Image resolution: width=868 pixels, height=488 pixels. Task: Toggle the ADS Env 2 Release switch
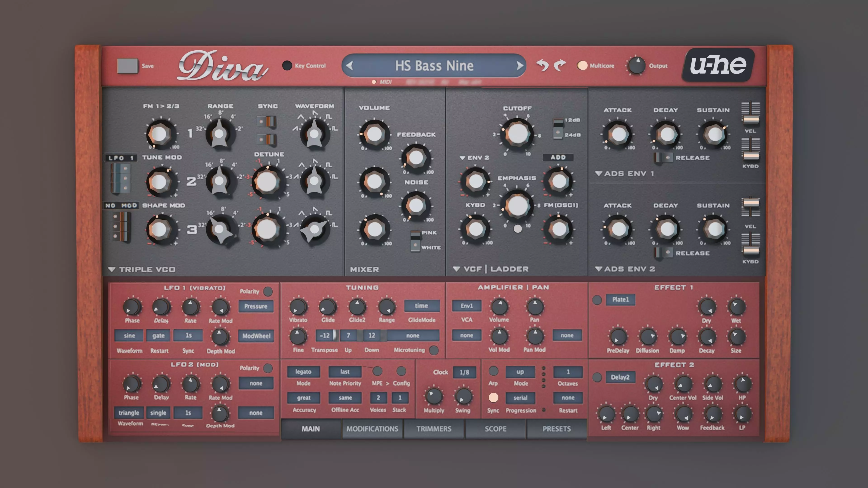[x=663, y=253]
